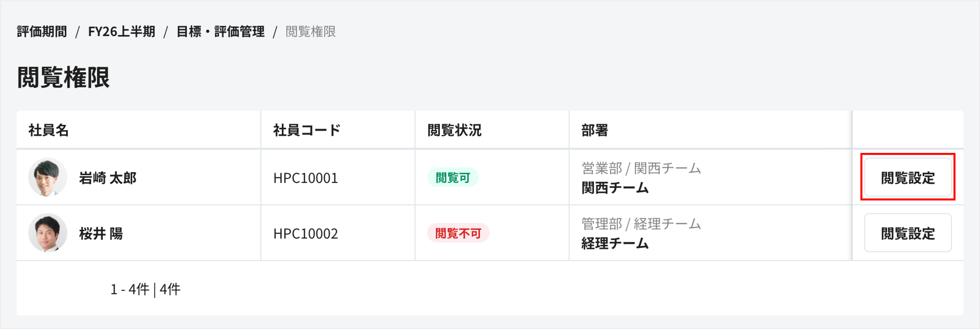Click the 閲覧権限 breadcrumb entry
The image size is (980, 329).
point(310,32)
